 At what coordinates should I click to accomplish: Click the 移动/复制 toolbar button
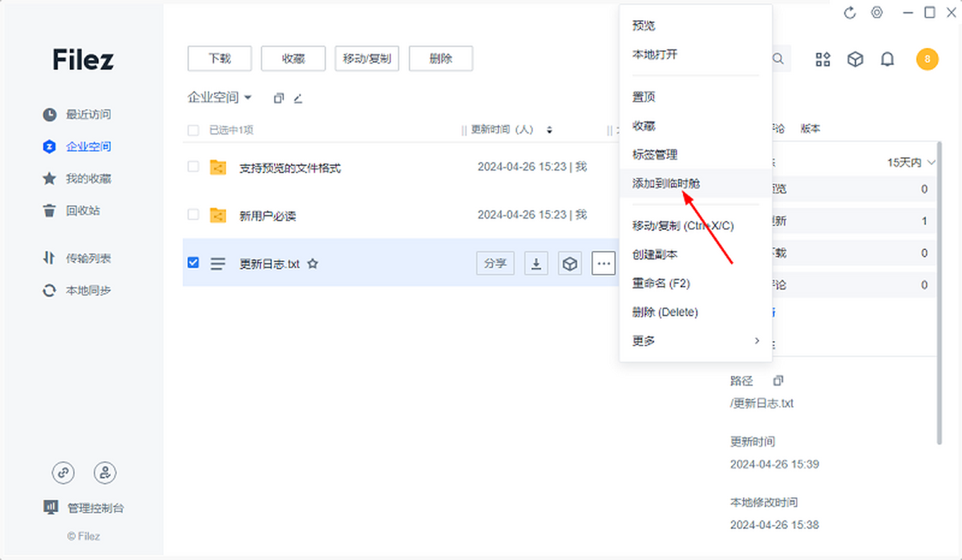367,58
